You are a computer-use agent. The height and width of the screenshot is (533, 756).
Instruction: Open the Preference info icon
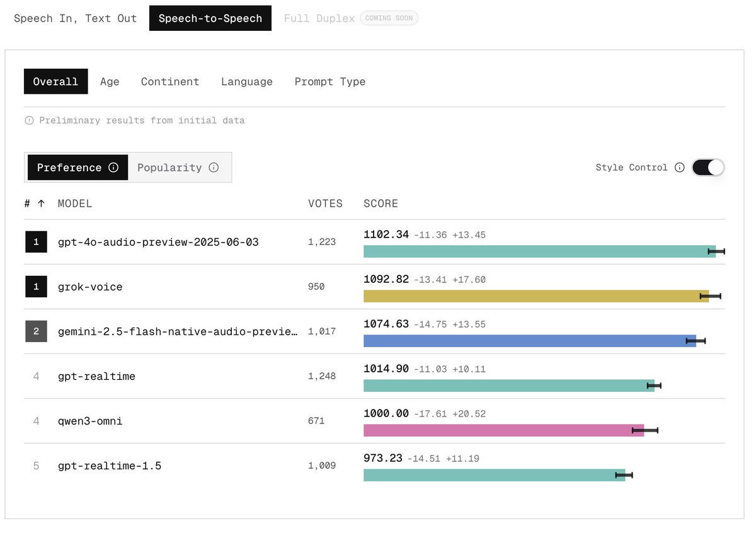pyautogui.click(x=113, y=168)
